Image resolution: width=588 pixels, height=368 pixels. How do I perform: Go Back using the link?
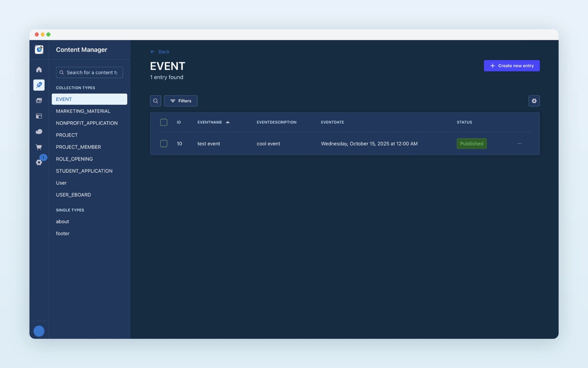pyautogui.click(x=160, y=52)
